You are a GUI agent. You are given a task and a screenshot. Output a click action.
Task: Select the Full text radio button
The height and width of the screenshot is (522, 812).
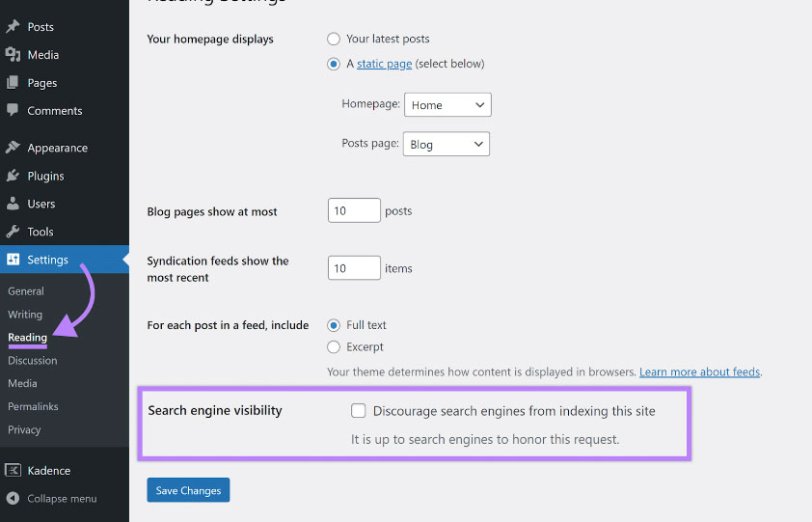tap(334, 325)
